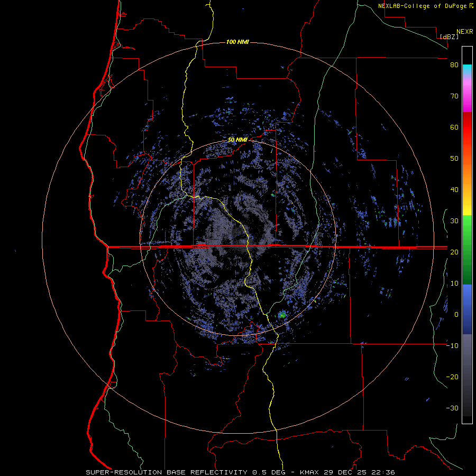Click the NEXR label above the scale
This screenshot has width=476, height=476.
click(464, 32)
